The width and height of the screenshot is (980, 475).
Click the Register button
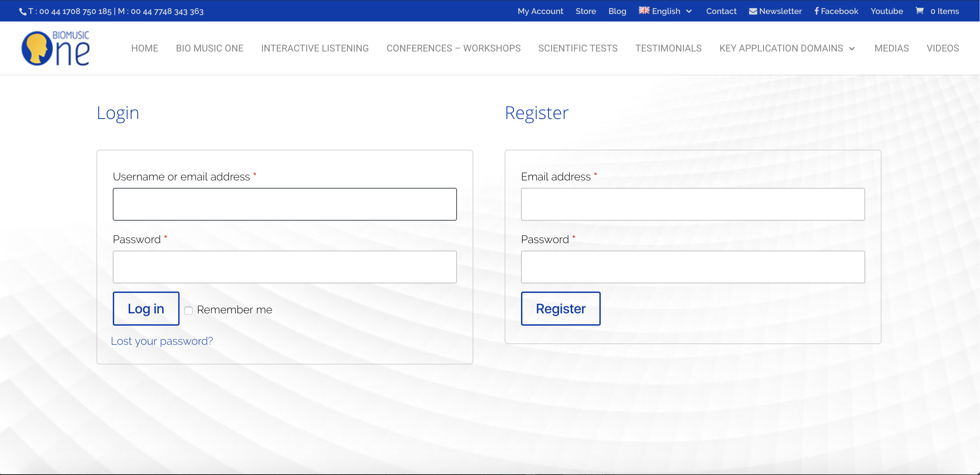coord(561,308)
